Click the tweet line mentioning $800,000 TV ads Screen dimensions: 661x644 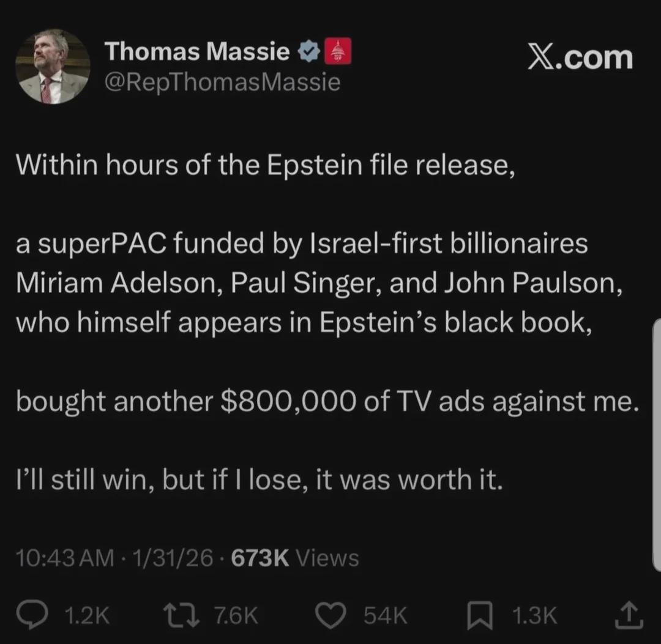tap(323, 402)
